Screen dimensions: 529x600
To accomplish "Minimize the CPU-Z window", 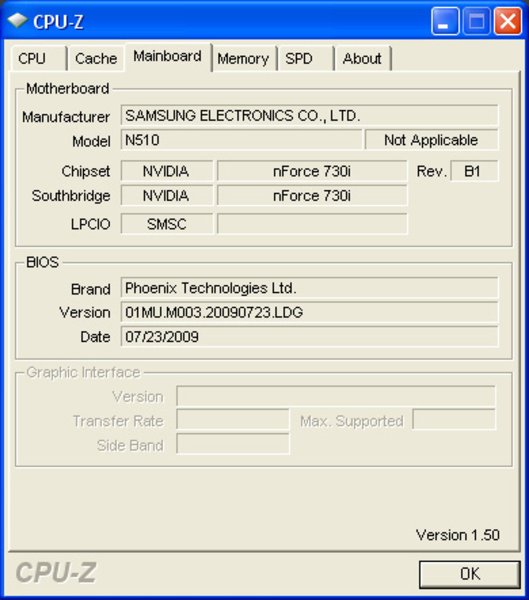I will (445, 21).
